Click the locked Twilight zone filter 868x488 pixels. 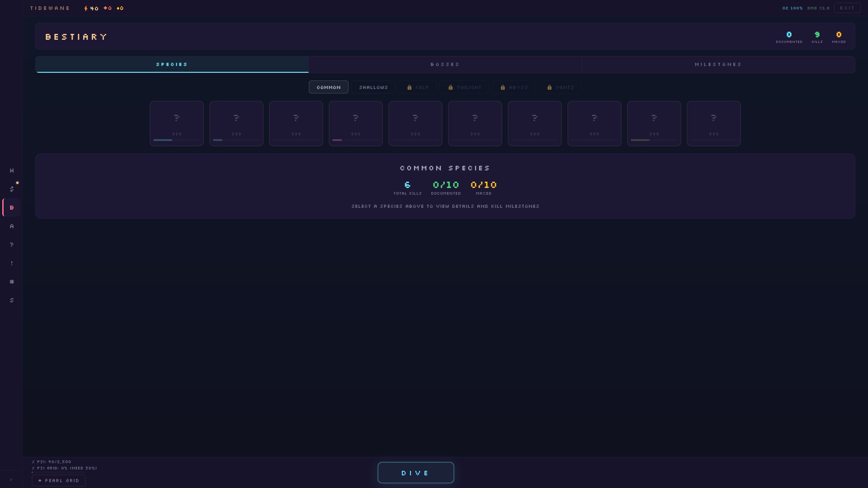(x=465, y=87)
